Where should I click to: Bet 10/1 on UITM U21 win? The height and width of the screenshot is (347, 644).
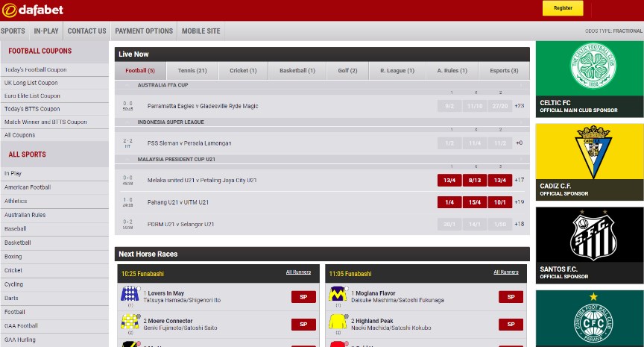point(500,202)
